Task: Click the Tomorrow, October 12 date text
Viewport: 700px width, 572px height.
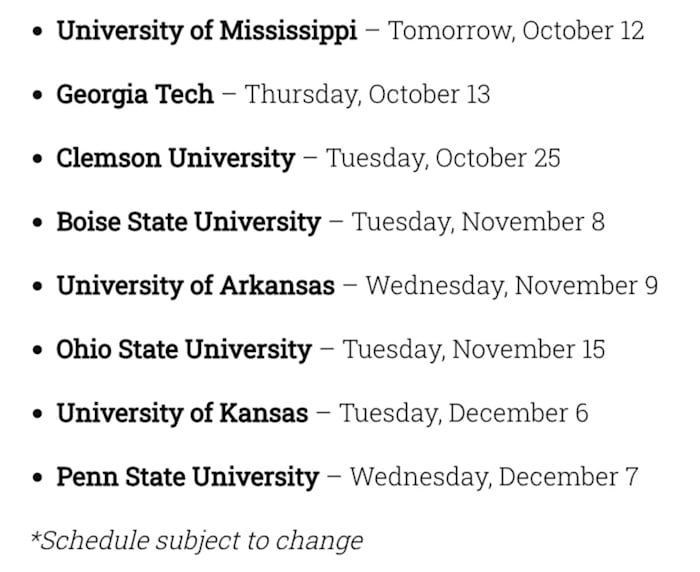Action: point(516,31)
